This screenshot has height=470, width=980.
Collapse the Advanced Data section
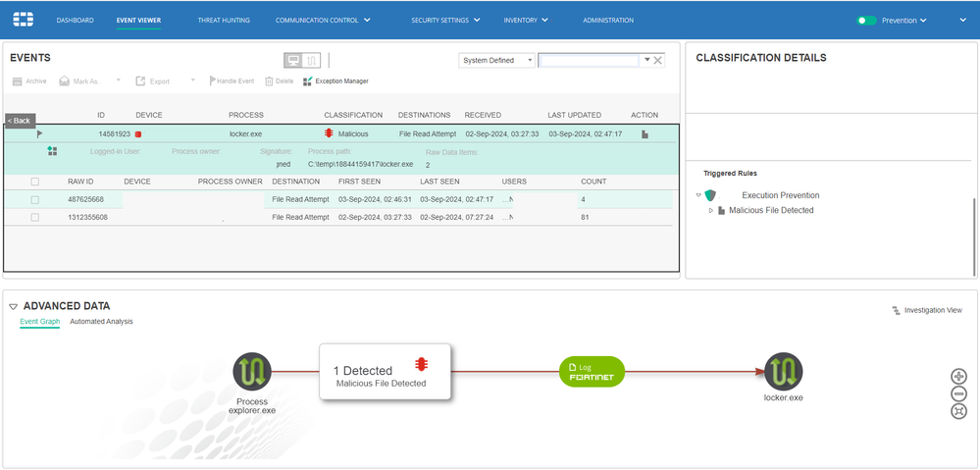[x=13, y=307]
